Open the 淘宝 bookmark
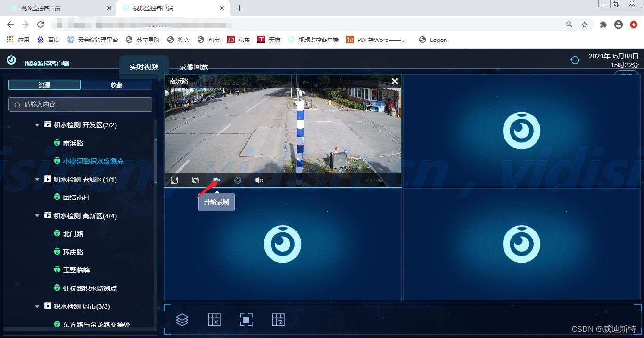644x338 pixels. coord(209,40)
